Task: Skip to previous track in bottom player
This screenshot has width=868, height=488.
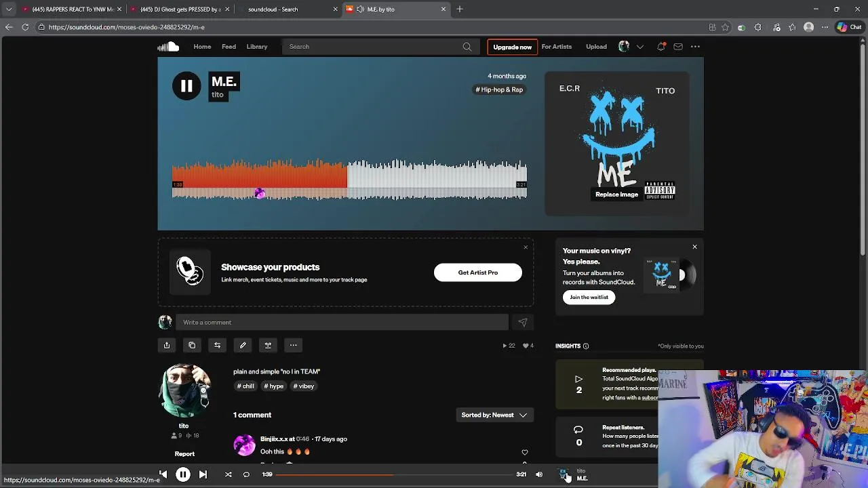Action: [163, 474]
